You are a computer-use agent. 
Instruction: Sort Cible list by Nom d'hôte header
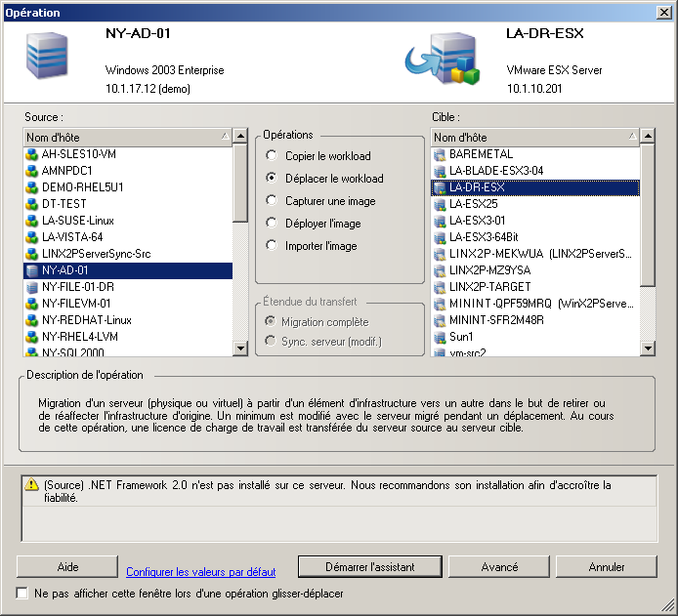pos(535,138)
